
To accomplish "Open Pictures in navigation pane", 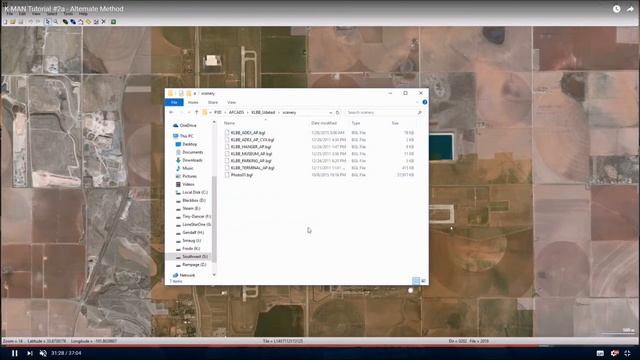I will pos(189,176).
